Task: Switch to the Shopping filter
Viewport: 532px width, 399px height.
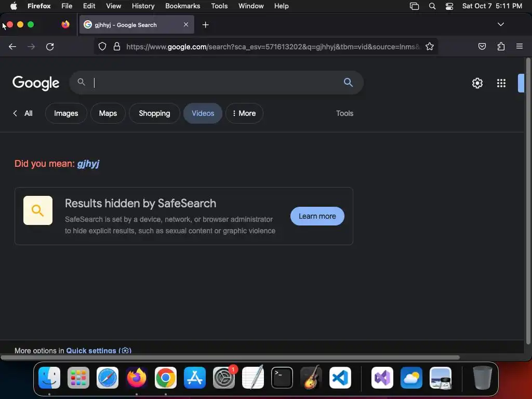Action: click(154, 113)
